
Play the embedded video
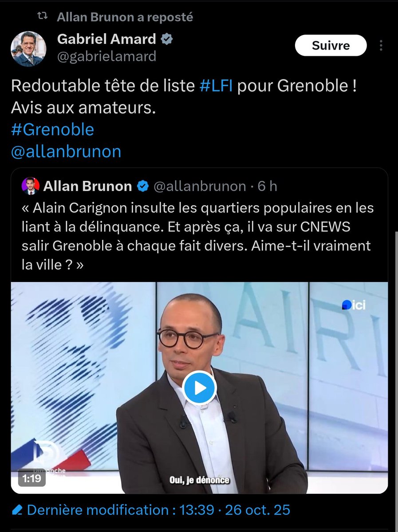(199, 388)
